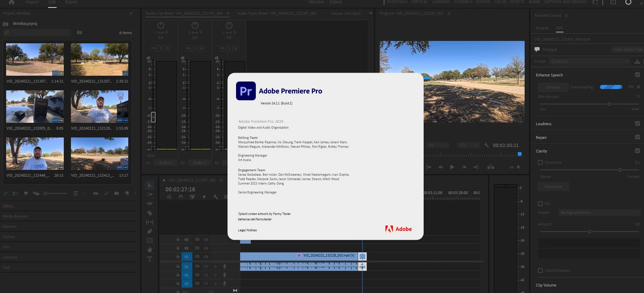644x293 pixels.
Task: Select the Selection tool arrow
Action: pyautogui.click(x=149, y=186)
